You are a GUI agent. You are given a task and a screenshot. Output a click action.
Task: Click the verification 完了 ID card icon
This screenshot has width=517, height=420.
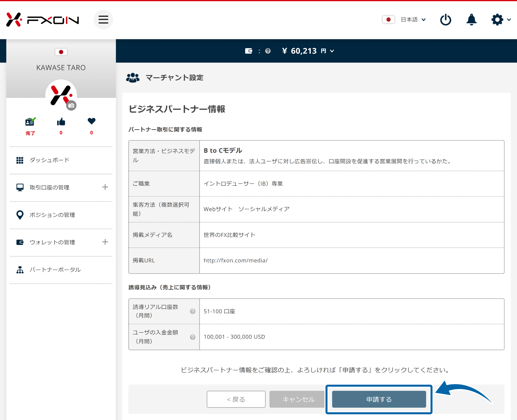coord(30,121)
